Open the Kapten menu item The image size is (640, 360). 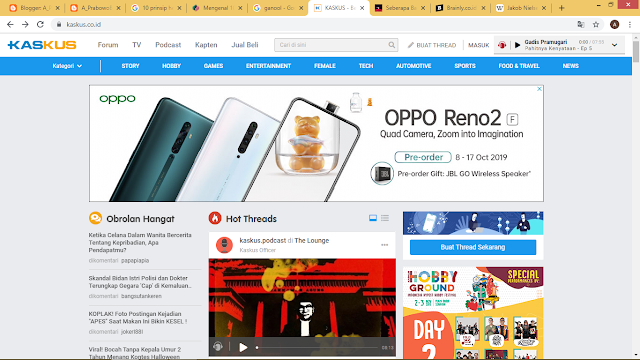206,45
